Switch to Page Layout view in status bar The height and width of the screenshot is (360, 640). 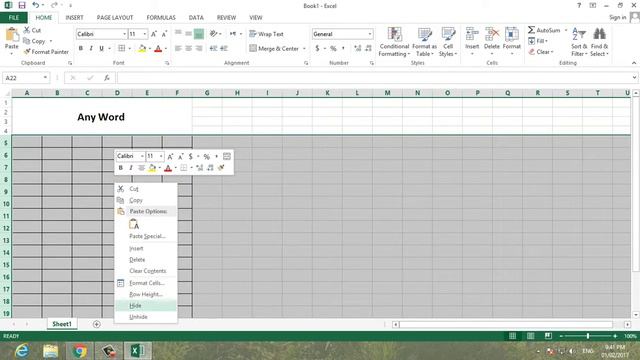[x=530, y=336]
